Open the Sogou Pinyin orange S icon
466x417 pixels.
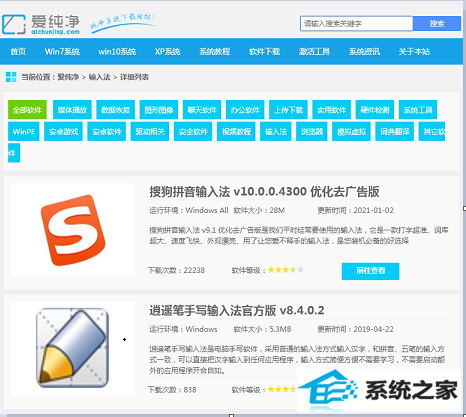click(73, 230)
